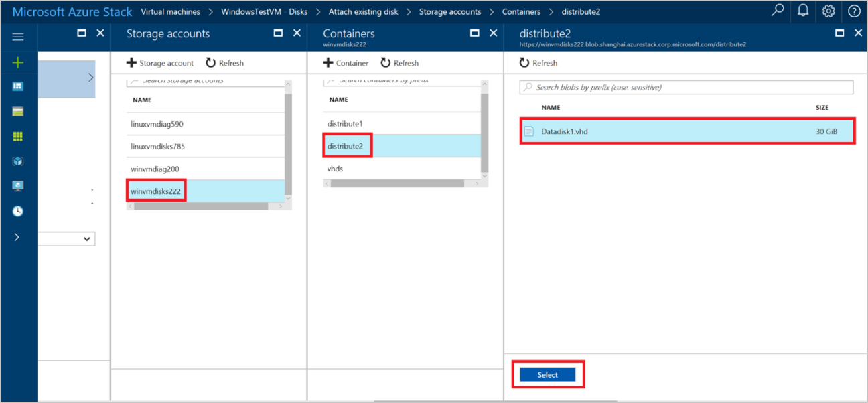The height and width of the screenshot is (403, 868).
Task: Open the sidebar hamburger menu
Action: tap(19, 36)
